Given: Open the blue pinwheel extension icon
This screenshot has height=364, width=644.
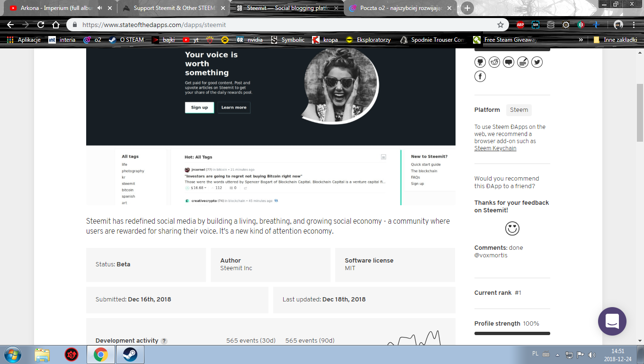Looking at the screenshot, I should pos(597,25).
